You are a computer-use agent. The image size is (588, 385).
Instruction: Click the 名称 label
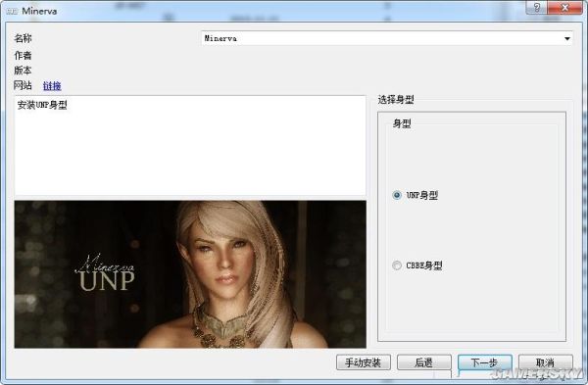pyautogui.click(x=23, y=38)
